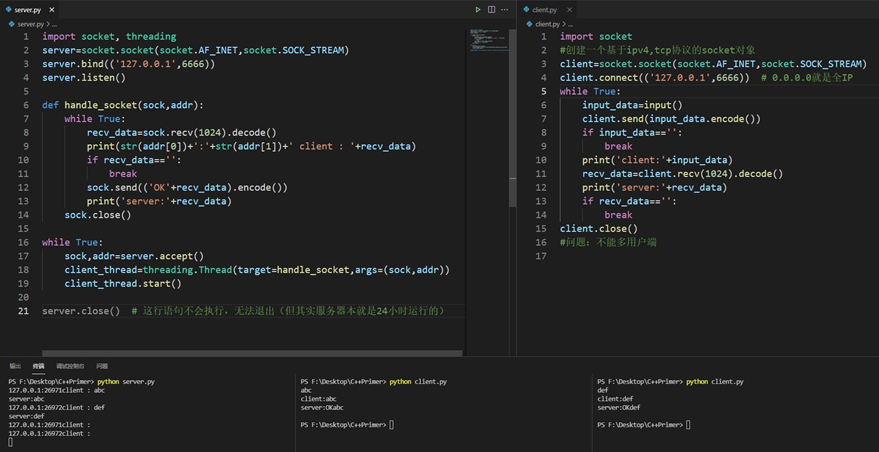The height and width of the screenshot is (452, 879).
Task: Focus the terminal pane showing 'server:OKdef'
Action: coord(735,412)
